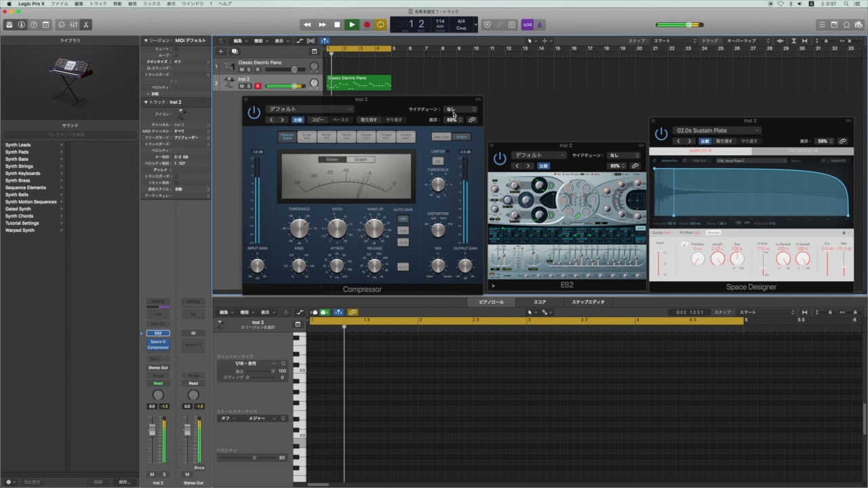
Task: Add a new track with plus button
Action: tap(220, 51)
